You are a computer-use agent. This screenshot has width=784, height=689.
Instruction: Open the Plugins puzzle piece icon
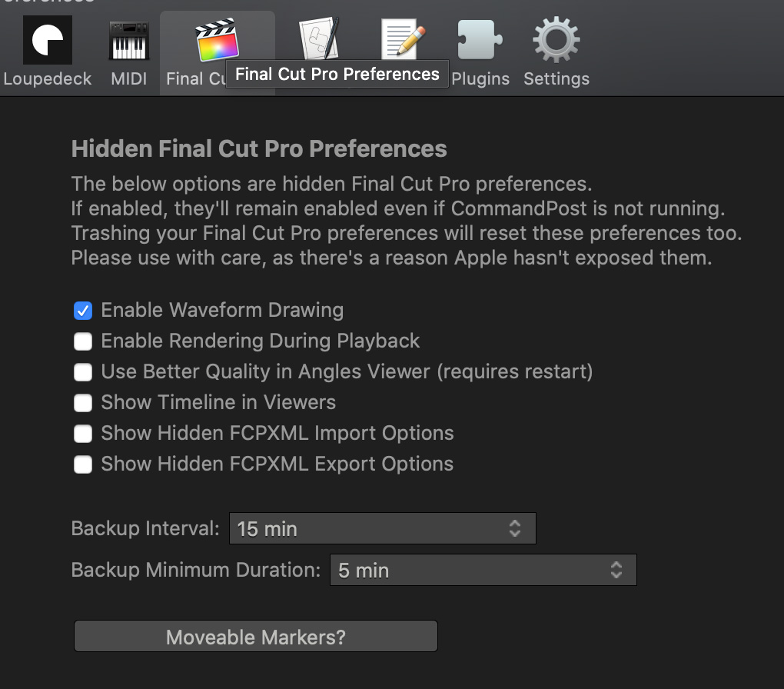(480, 40)
